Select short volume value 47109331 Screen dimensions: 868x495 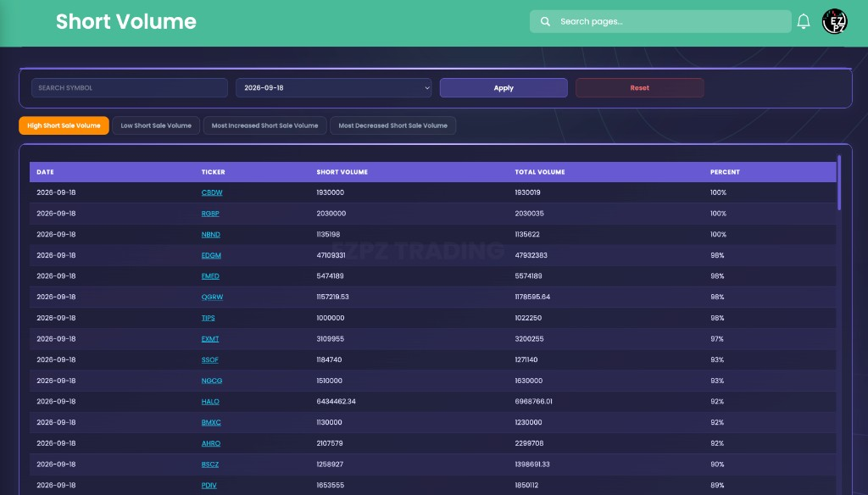click(331, 255)
